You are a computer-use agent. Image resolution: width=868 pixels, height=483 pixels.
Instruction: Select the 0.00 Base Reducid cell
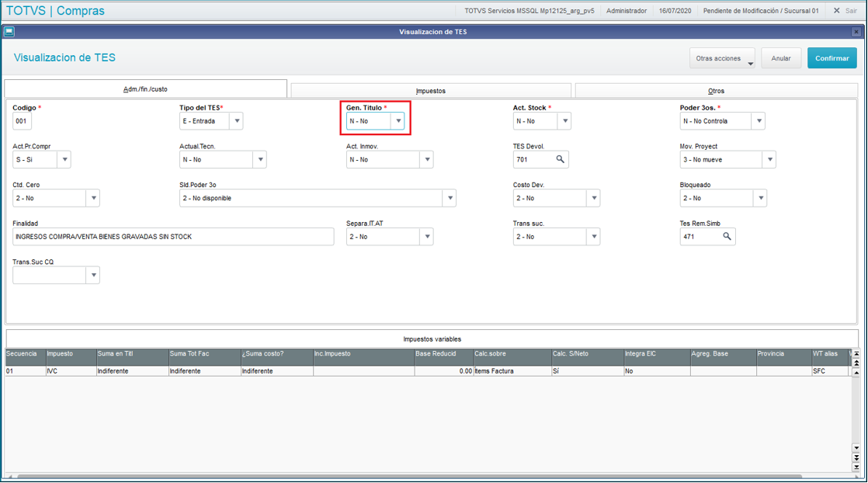click(444, 371)
